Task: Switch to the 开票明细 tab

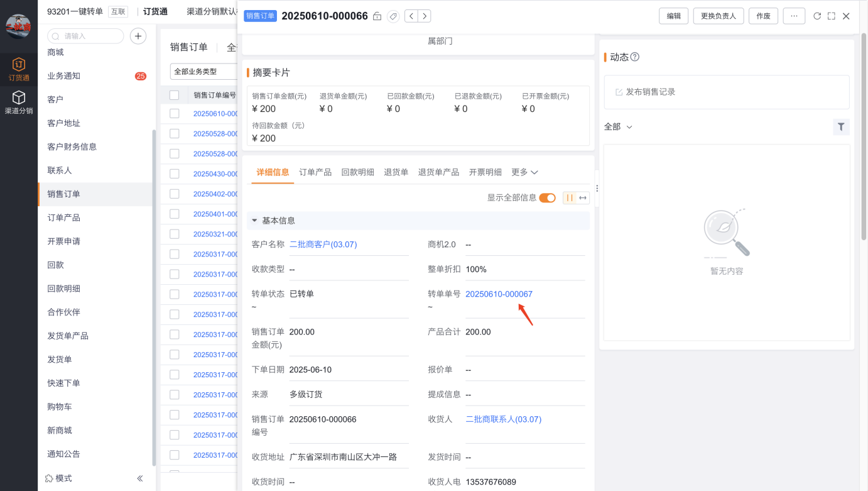Action: pyautogui.click(x=485, y=172)
